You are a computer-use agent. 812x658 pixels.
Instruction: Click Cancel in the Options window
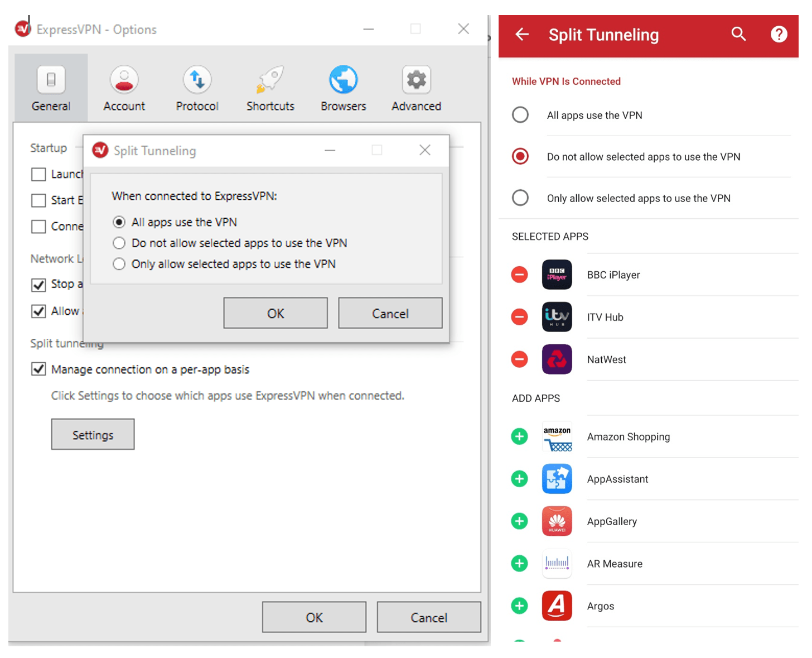(x=429, y=617)
